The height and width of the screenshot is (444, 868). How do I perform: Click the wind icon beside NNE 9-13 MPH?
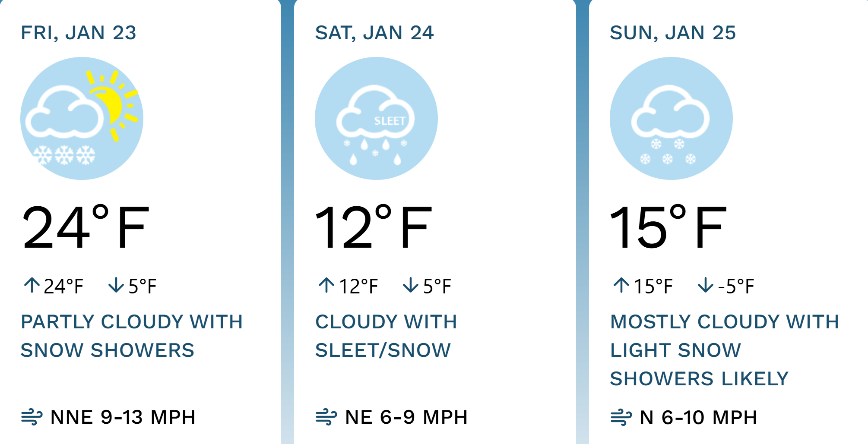32,417
